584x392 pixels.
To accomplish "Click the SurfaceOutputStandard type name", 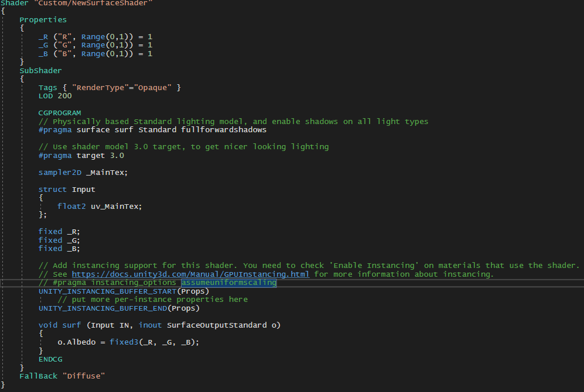I will pos(217,325).
